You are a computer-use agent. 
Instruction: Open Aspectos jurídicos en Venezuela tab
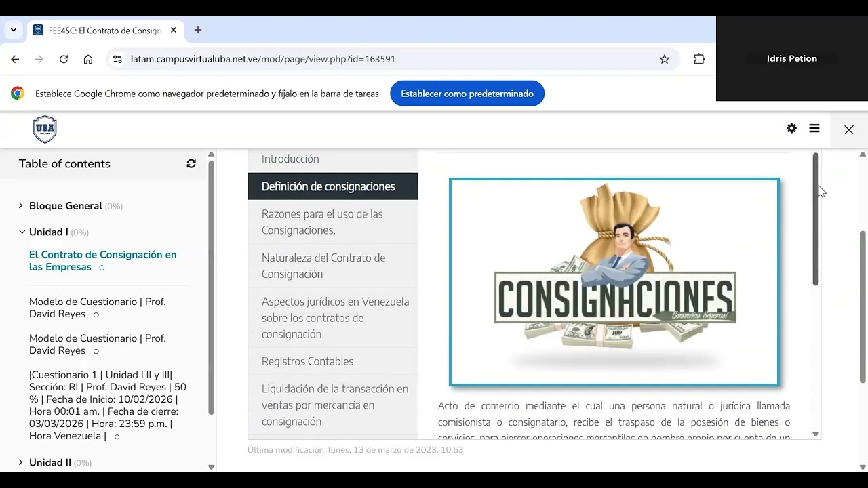click(332, 317)
